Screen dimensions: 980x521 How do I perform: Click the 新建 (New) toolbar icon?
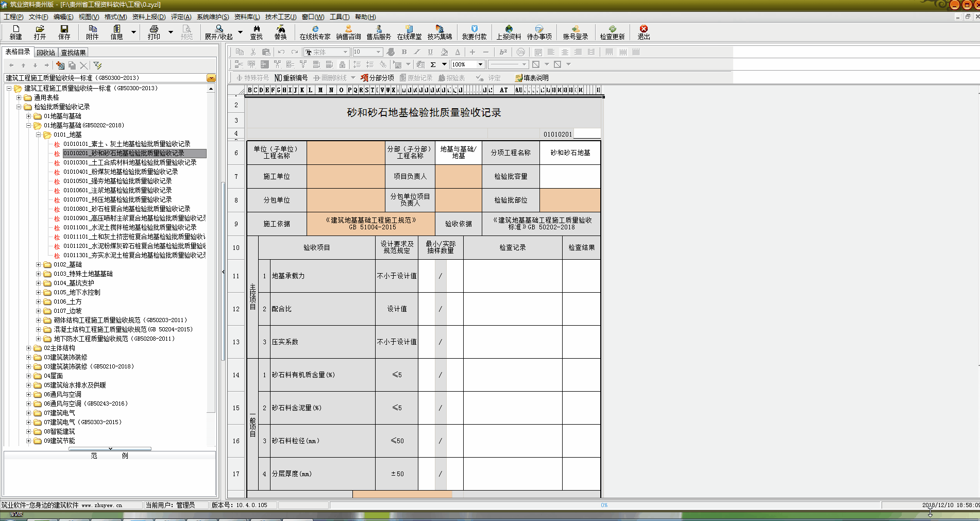tap(16, 32)
